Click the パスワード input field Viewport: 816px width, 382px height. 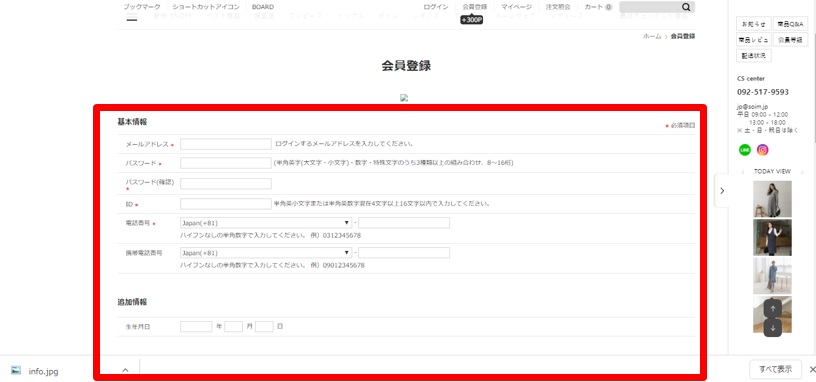click(226, 163)
